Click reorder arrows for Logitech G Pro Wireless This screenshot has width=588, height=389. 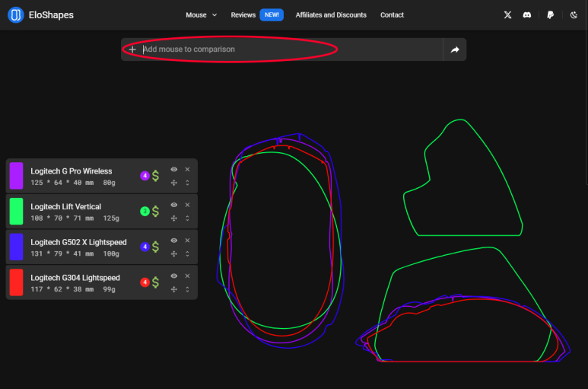point(187,183)
